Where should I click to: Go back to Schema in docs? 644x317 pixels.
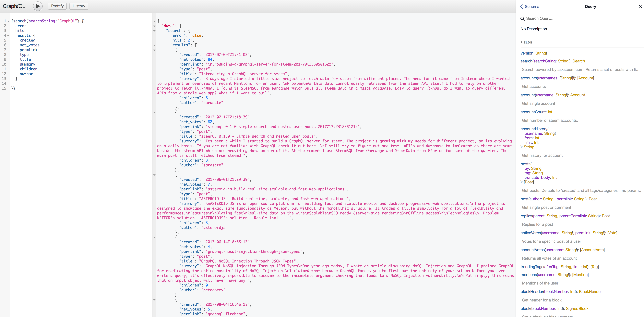pyautogui.click(x=530, y=6)
